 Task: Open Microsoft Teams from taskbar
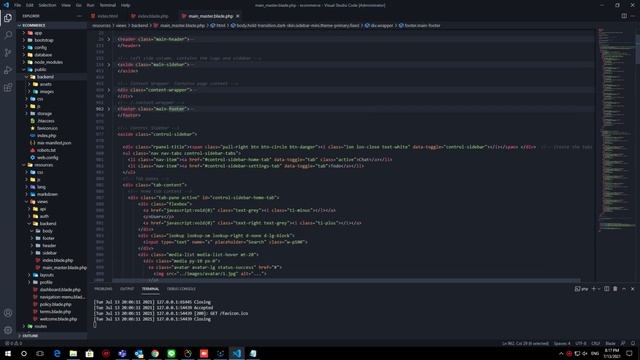tap(122, 353)
